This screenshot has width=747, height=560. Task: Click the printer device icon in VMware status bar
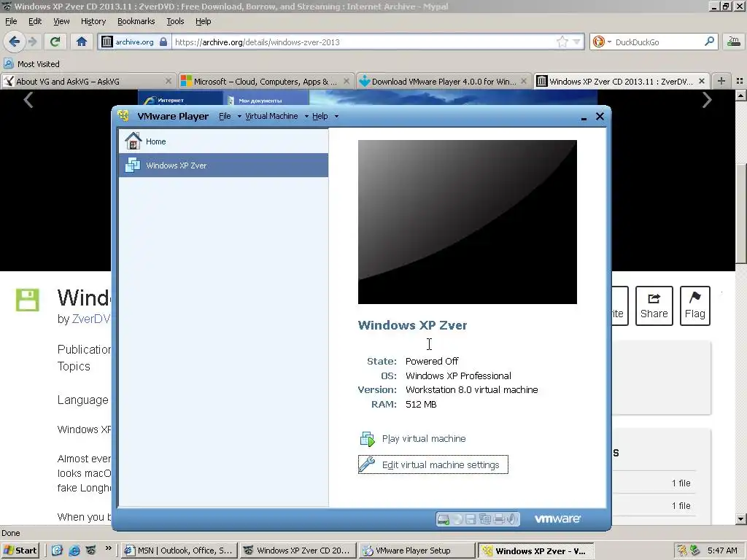(499, 519)
